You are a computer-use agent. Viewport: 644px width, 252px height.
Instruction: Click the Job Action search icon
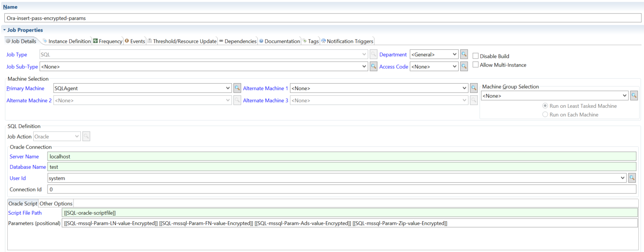click(x=86, y=136)
